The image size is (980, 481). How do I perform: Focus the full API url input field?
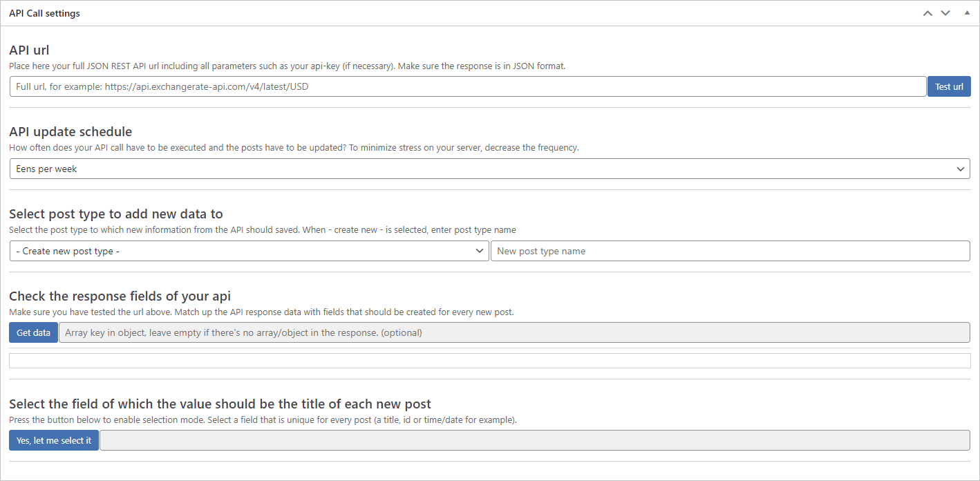pos(467,86)
